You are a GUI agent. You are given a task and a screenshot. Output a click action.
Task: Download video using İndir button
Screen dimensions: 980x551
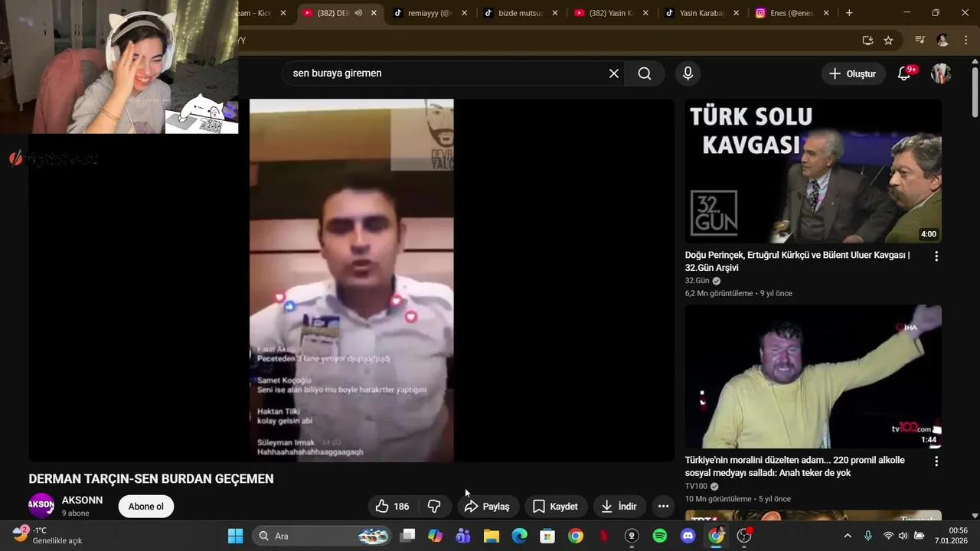coord(619,507)
